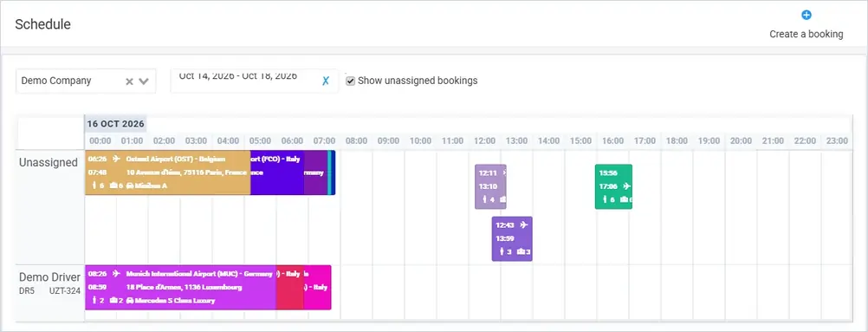868x332 pixels.
Task: Click the UZT-324 plate number
Action: [65, 290]
